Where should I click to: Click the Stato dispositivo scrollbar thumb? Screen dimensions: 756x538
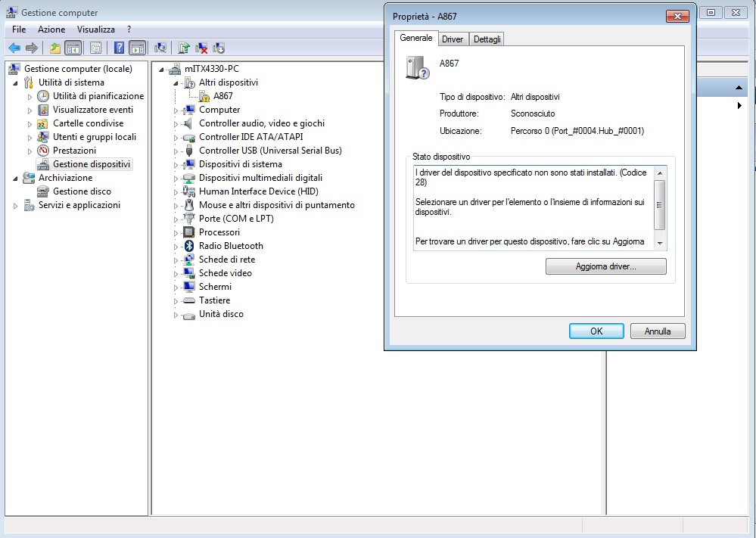pyautogui.click(x=660, y=205)
